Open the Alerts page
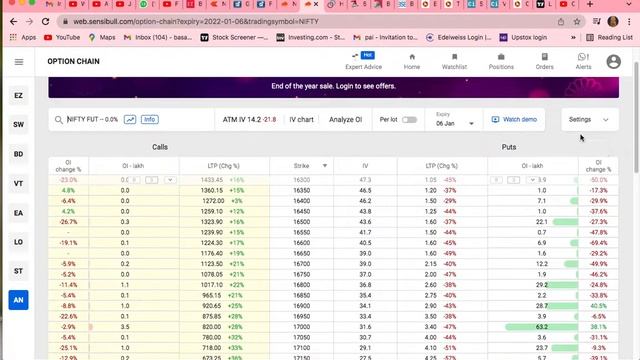This screenshot has height=360, width=640. tap(583, 62)
